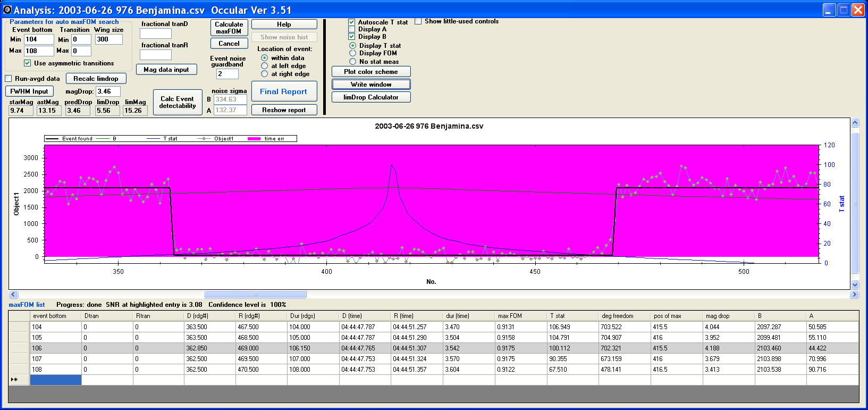Click the Wing size field

click(x=108, y=39)
